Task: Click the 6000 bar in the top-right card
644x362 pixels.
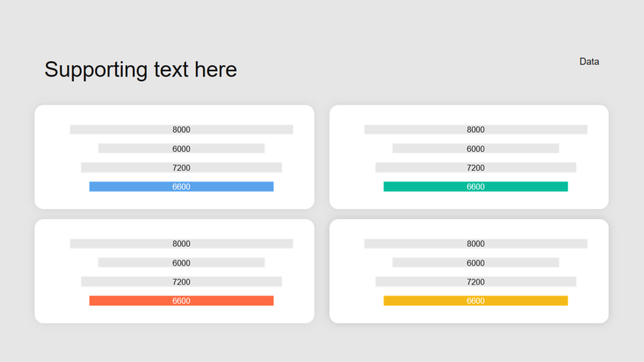Action: [x=475, y=149]
